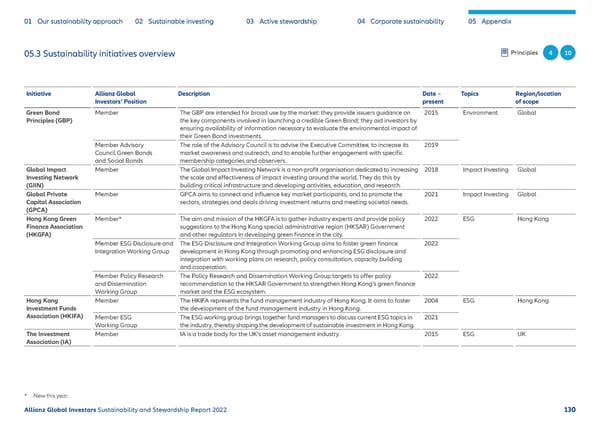The width and height of the screenshot is (600, 424).
Task: Click the page number 130
Action: point(569,411)
